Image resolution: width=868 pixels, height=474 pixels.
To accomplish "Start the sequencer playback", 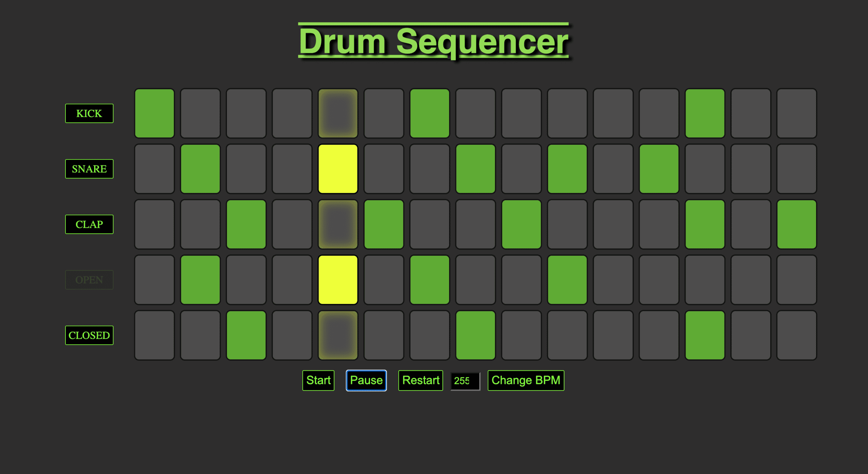I will pyautogui.click(x=319, y=380).
